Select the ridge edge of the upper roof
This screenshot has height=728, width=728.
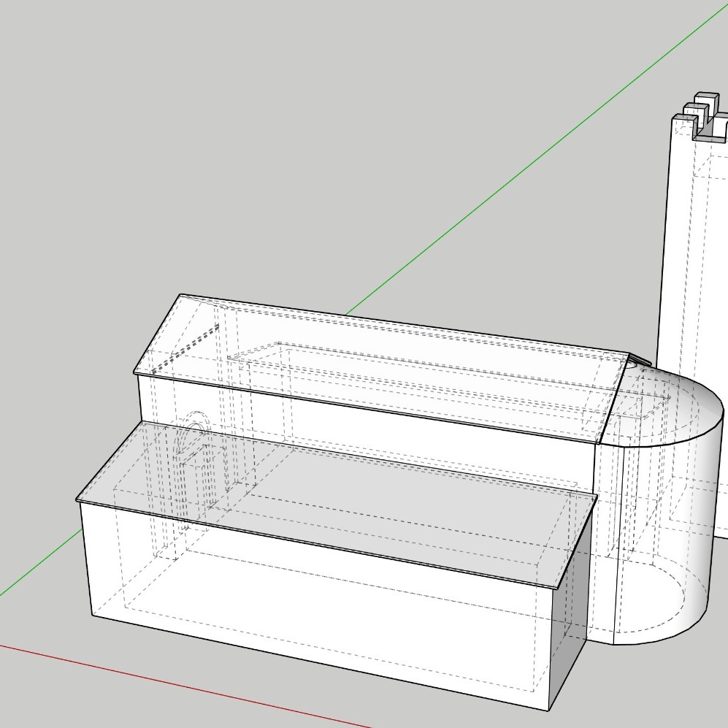pos(402,324)
